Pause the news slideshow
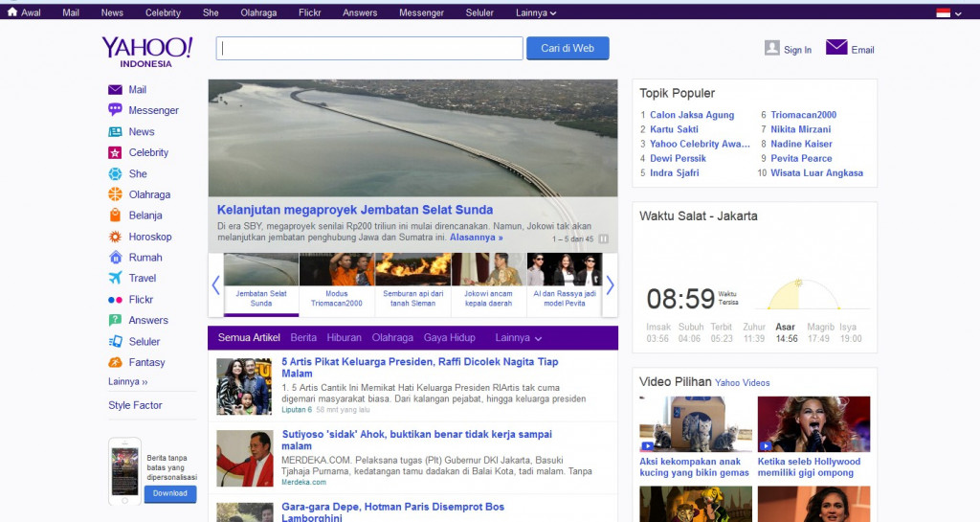This screenshot has height=522, width=980. [604, 239]
